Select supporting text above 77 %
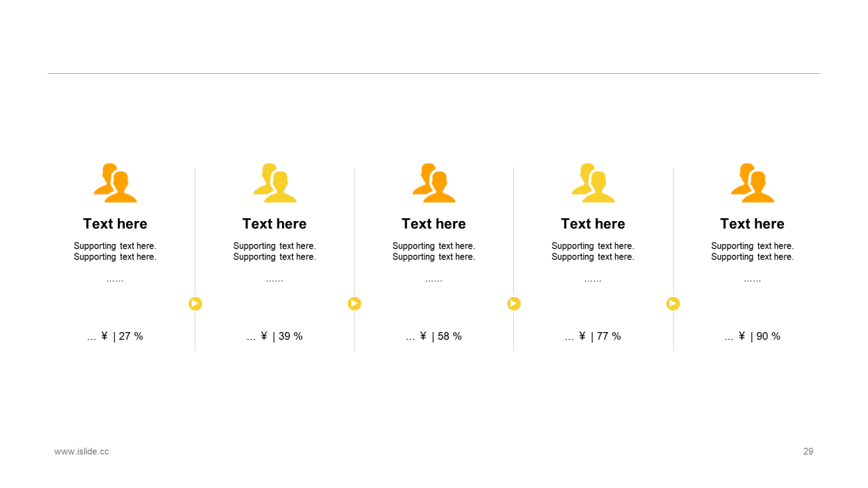Viewport: 868px width, 488px height. point(593,251)
